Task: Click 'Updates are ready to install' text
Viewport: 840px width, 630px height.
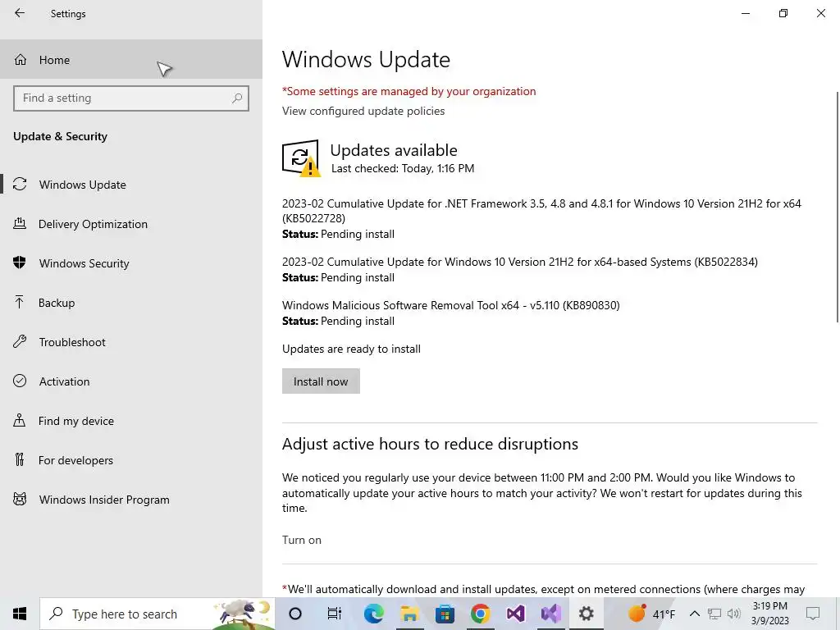Action: click(351, 349)
